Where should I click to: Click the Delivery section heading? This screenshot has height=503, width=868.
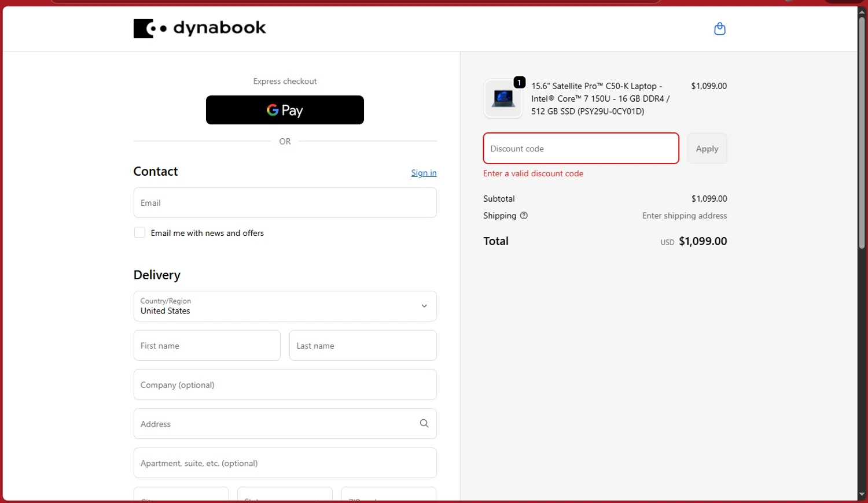[x=157, y=275]
